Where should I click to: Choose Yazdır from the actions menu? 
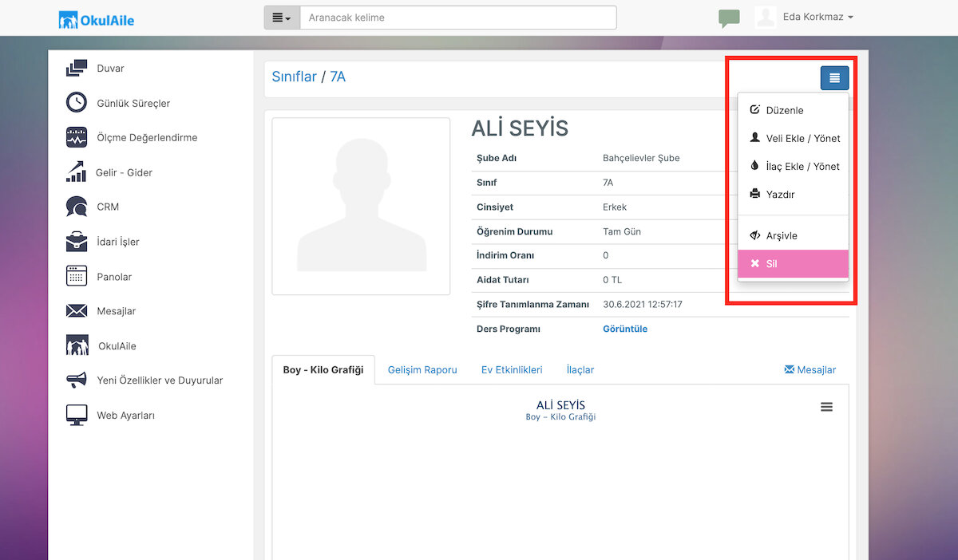coord(793,194)
